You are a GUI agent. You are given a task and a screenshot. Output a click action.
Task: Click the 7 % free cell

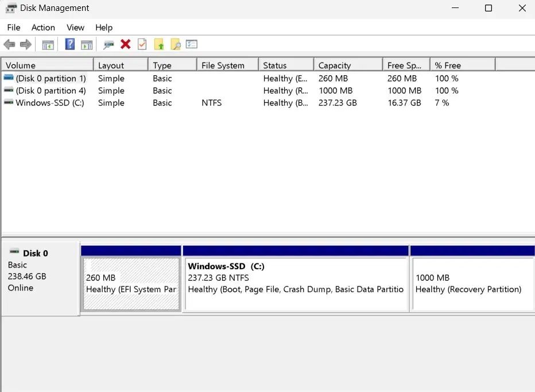tap(442, 103)
